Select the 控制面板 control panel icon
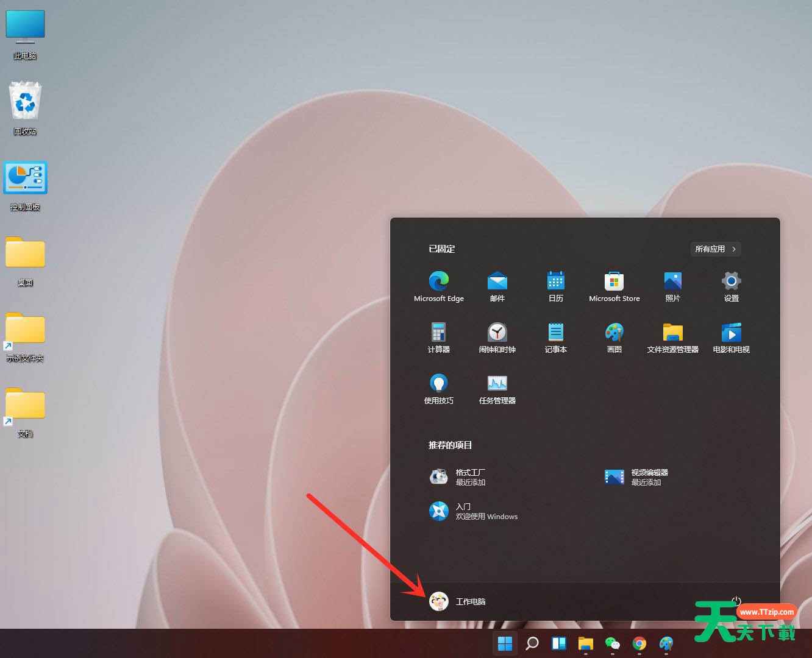 pos(25,186)
